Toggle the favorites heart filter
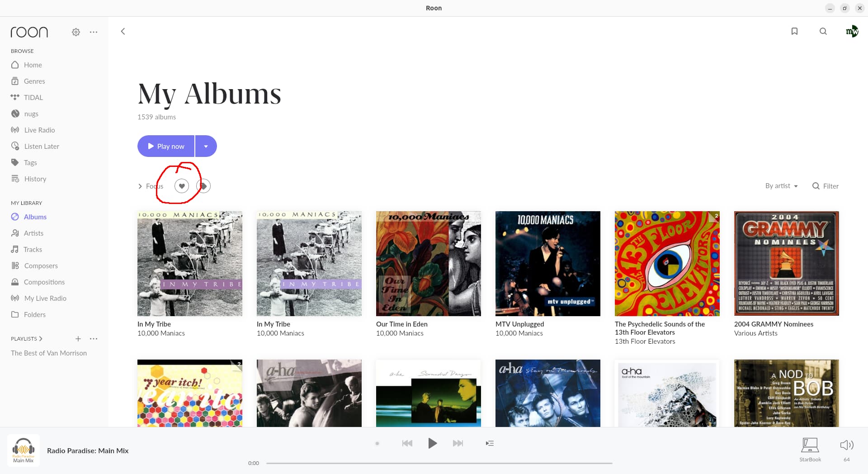This screenshot has height=474, width=868. [182, 186]
